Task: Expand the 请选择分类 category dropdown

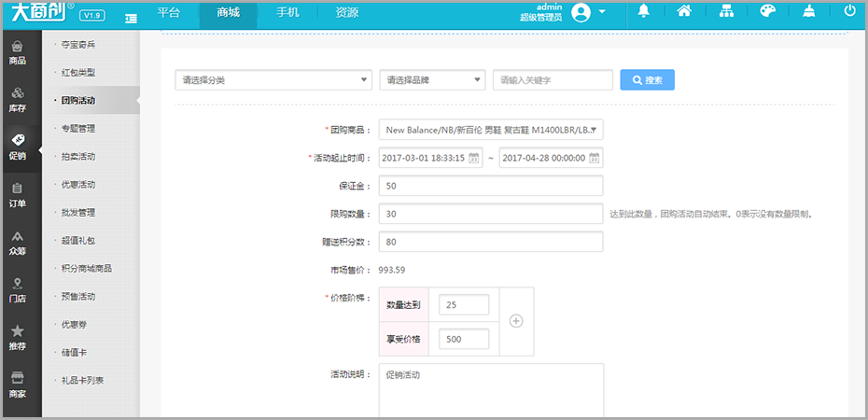Action: tap(273, 80)
